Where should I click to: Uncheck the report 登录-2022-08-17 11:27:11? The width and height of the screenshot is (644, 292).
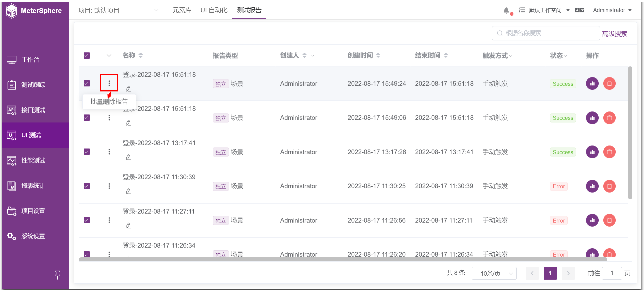87,220
